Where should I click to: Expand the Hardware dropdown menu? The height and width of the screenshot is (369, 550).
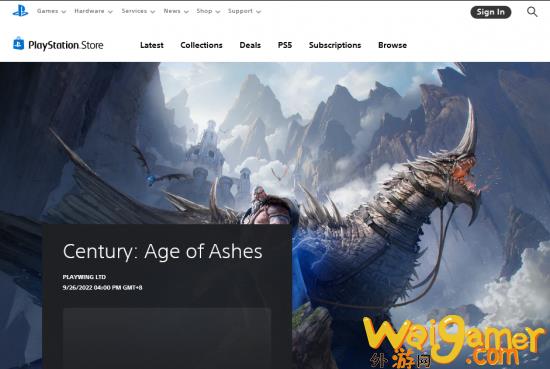click(x=93, y=11)
